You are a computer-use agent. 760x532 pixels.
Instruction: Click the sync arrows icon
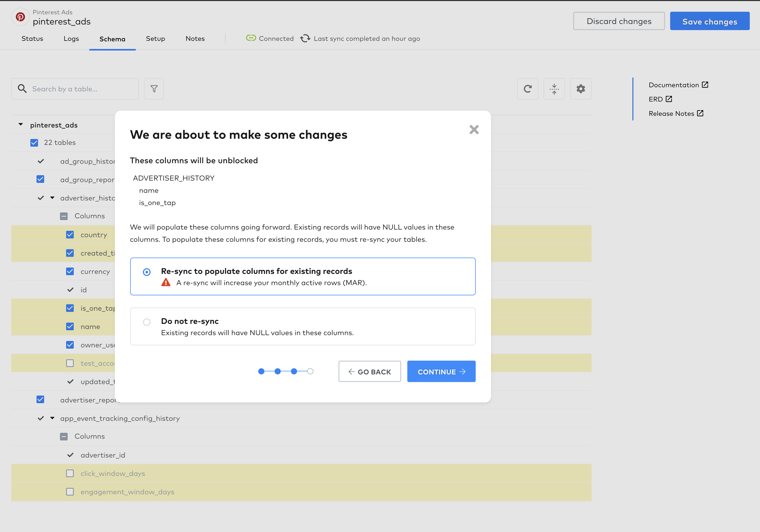(x=305, y=38)
